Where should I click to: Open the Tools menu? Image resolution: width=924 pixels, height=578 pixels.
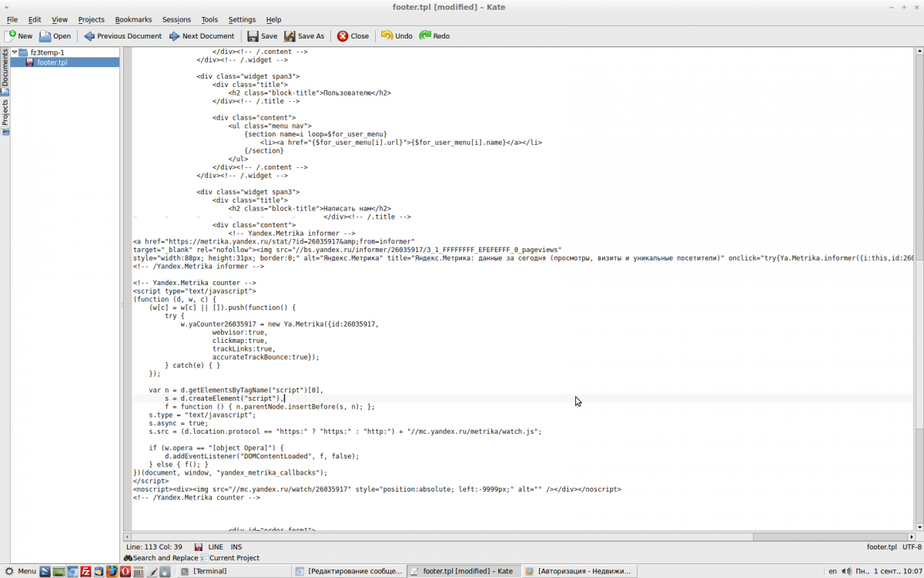pos(209,19)
